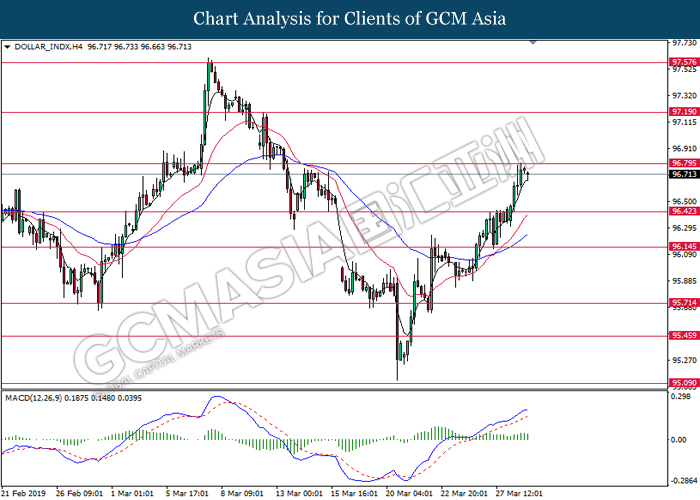Click the OHLC values 96.717 96.733 96.663 96.713
The width and height of the screenshot is (700, 500).
[139, 46]
